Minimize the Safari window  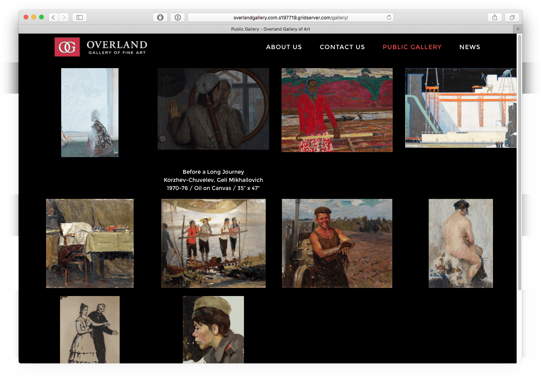pyautogui.click(x=34, y=17)
